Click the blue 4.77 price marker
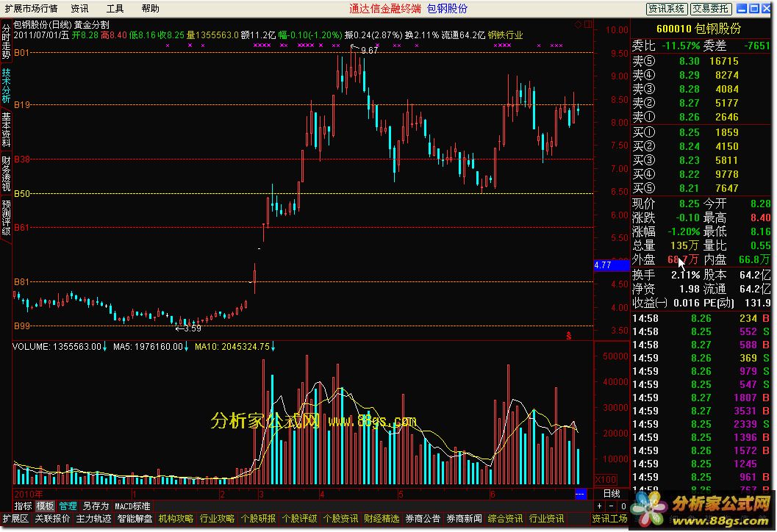The width and height of the screenshot is (777, 532). (612, 265)
